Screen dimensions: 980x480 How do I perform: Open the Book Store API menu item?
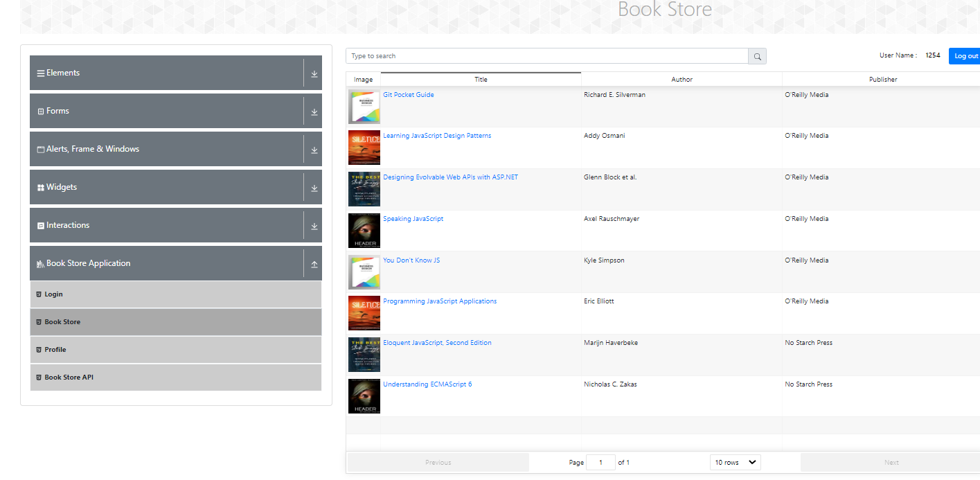pos(176,377)
